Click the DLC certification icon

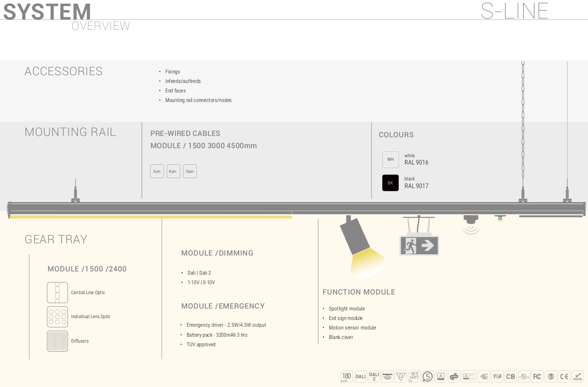point(551,376)
